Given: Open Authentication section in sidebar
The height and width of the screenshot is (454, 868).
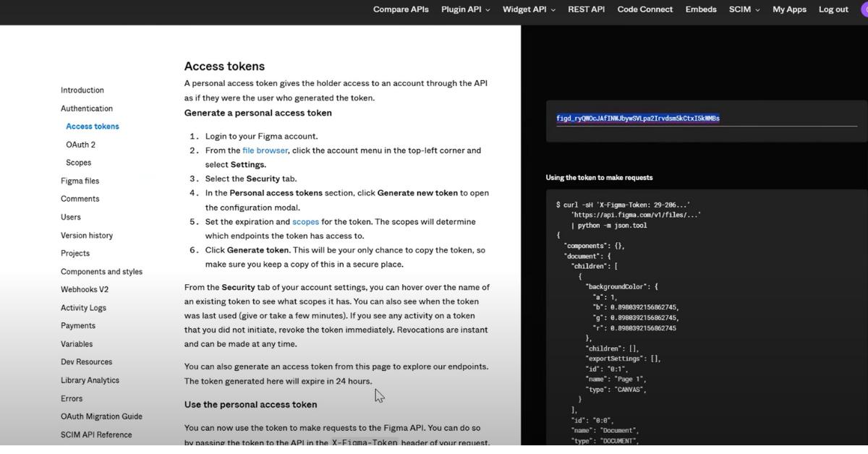Looking at the screenshot, I should [87, 108].
